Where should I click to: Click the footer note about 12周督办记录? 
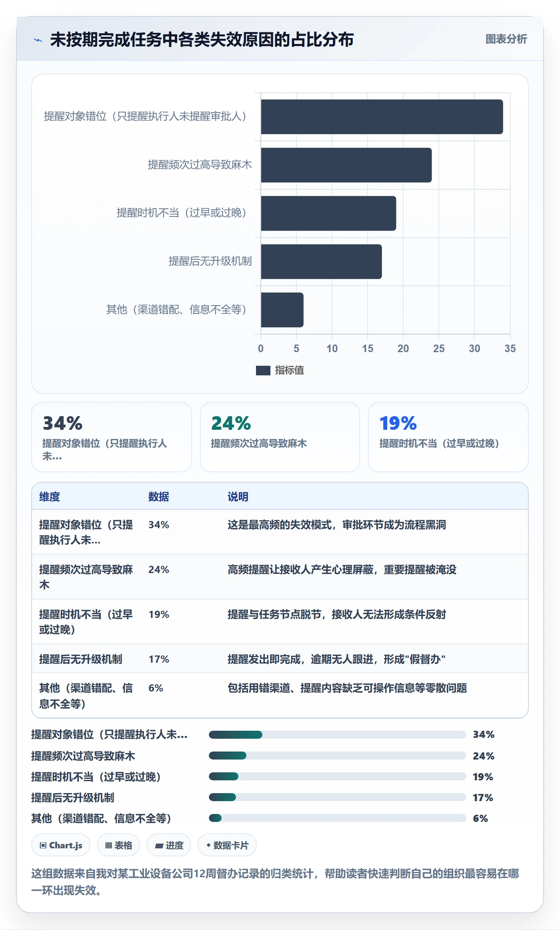(x=275, y=882)
